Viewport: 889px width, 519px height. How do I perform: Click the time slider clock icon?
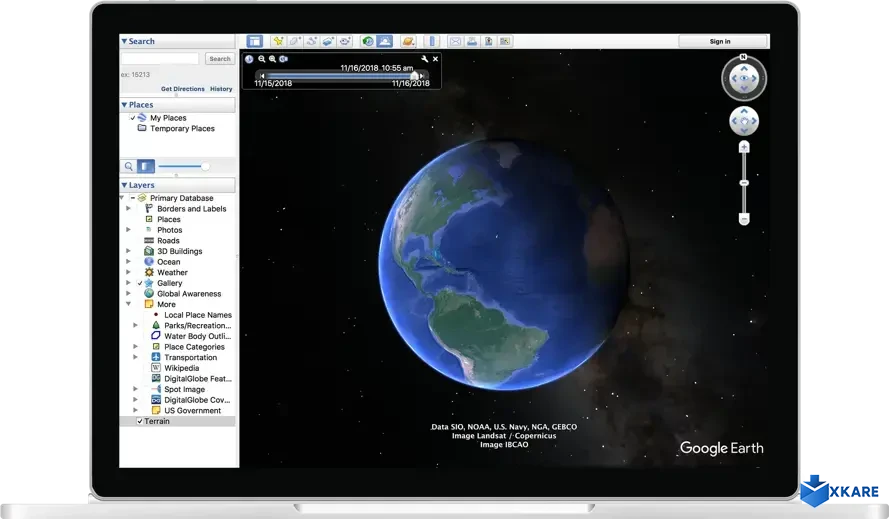coord(249,59)
